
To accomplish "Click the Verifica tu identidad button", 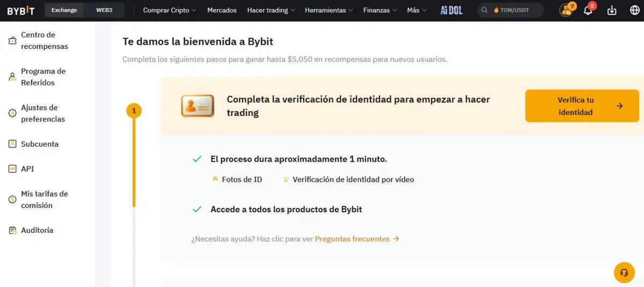I will (582, 106).
